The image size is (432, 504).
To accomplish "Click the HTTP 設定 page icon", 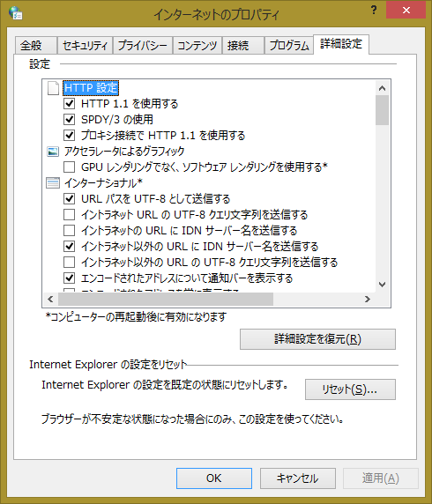I will pos(53,88).
